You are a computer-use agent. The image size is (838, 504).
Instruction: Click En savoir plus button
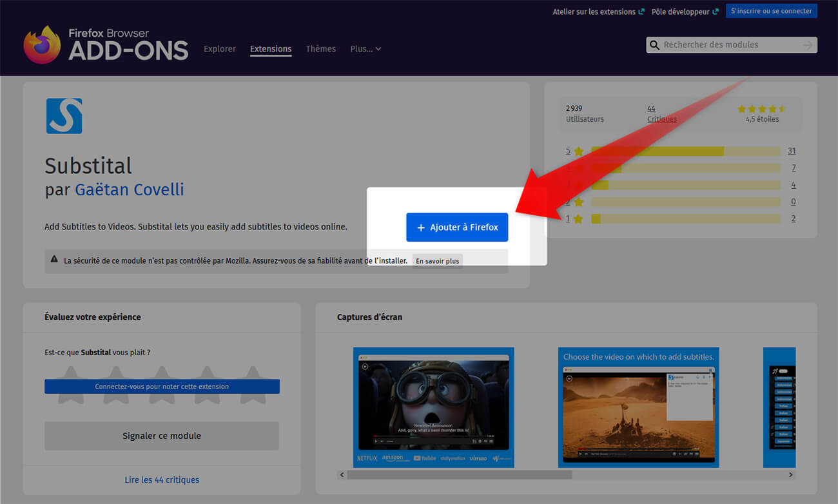click(x=438, y=261)
